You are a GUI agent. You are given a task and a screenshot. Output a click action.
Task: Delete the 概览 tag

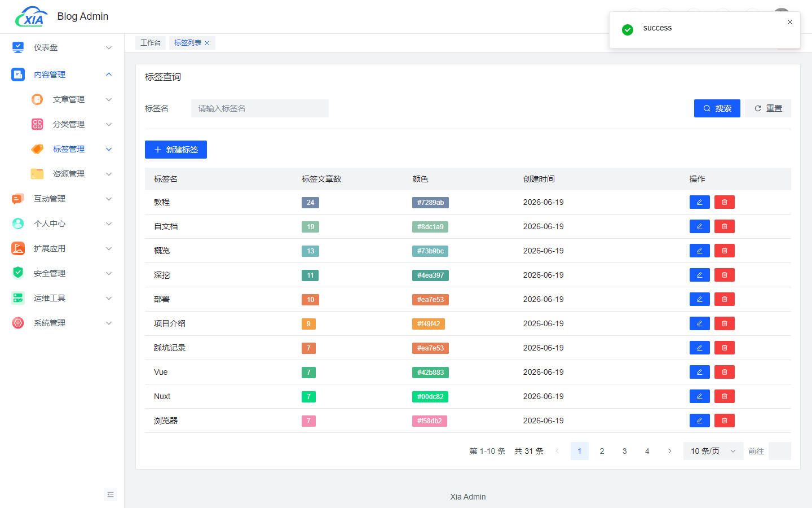(725, 251)
